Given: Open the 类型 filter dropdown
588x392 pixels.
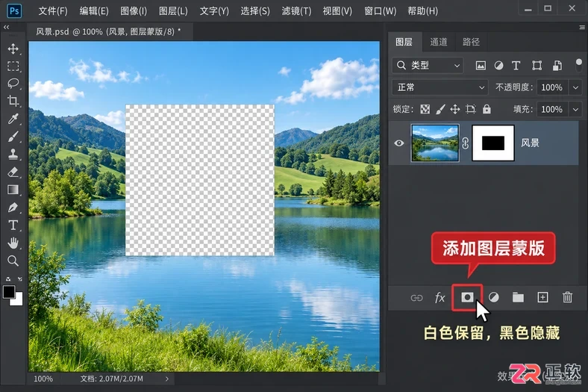Looking at the screenshot, I should [x=428, y=66].
